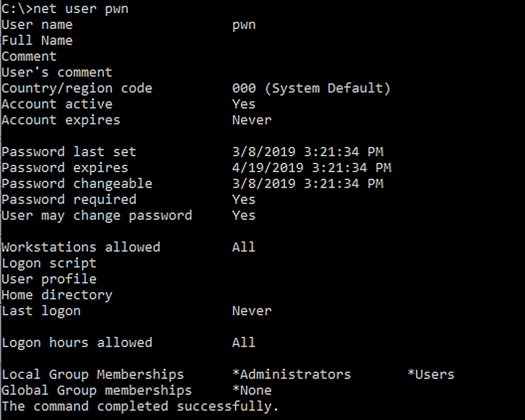Click the '*Users' group entry

coord(431,375)
